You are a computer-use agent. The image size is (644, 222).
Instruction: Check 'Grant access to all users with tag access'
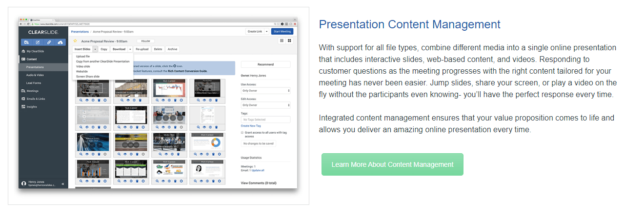(x=242, y=132)
